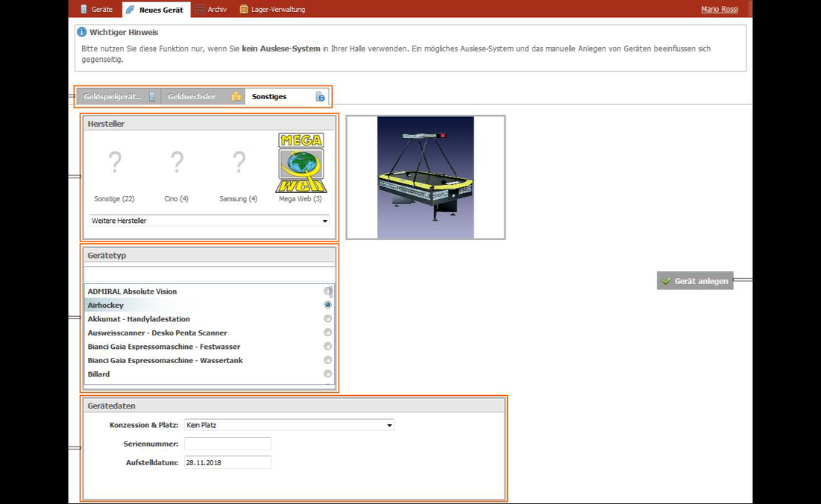The width and height of the screenshot is (821, 504).
Task: Switch to the Neues Gerät tab
Action: pyautogui.click(x=156, y=10)
